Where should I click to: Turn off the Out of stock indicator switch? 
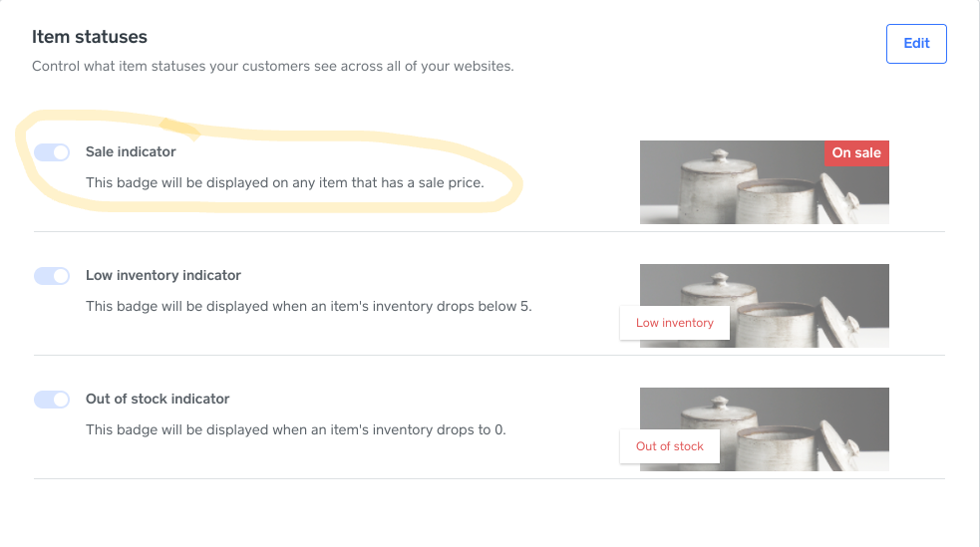[52, 400]
